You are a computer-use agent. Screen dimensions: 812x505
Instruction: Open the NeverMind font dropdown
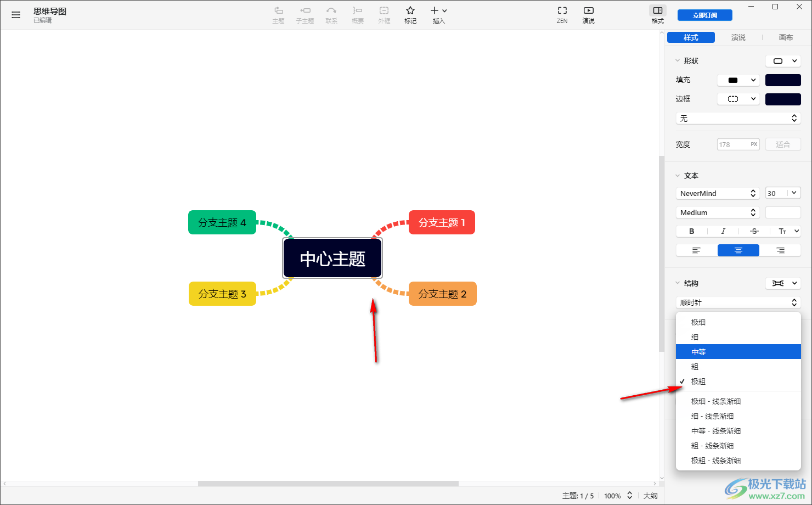(718, 193)
